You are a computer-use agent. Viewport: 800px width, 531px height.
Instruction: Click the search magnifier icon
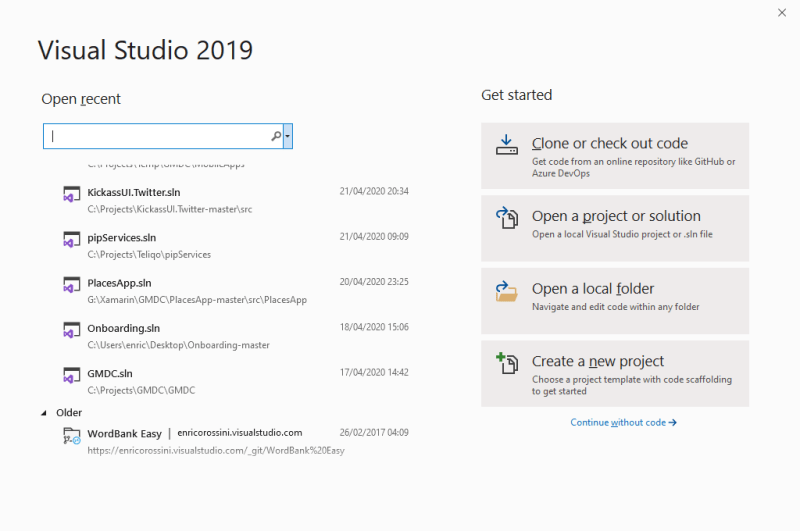(x=276, y=136)
